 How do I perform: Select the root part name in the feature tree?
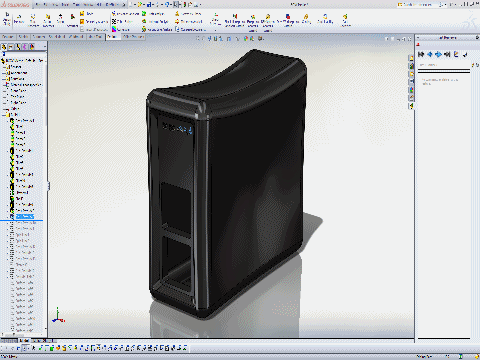(23, 60)
